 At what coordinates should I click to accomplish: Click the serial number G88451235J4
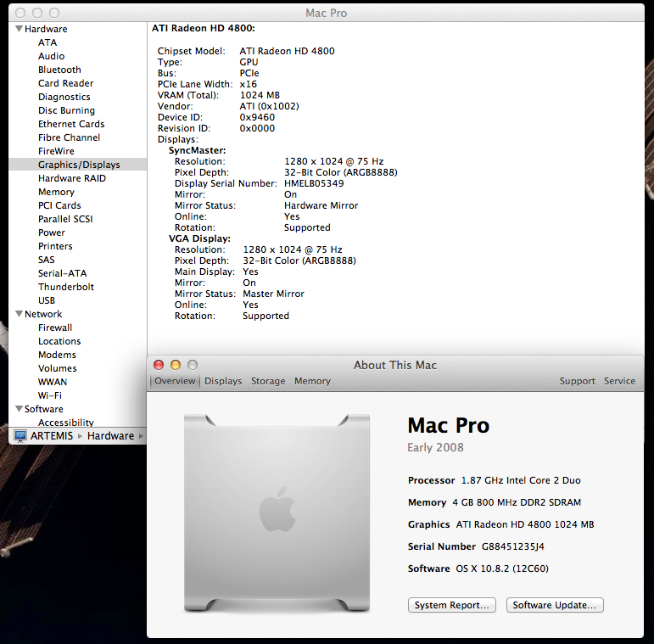coord(513,546)
